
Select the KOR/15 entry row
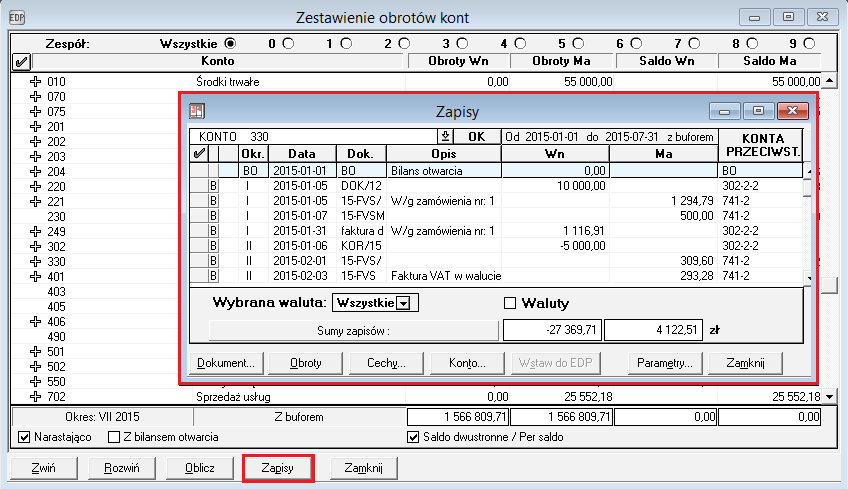pyautogui.click(x=496, y=246)
